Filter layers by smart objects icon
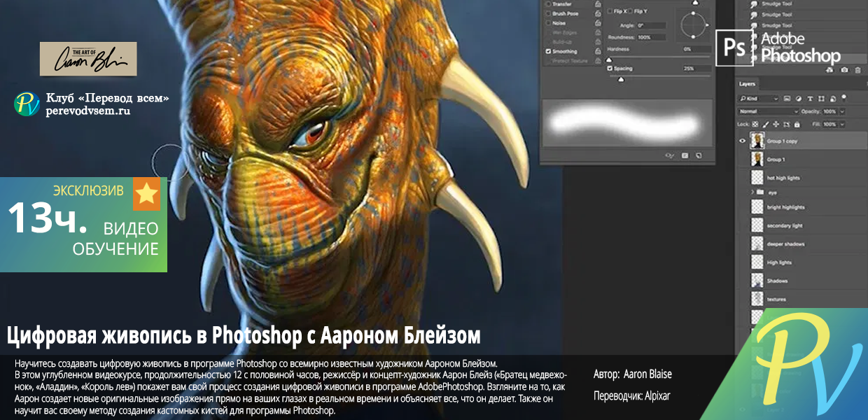Viewport: 868px width, 420px height. [833, 99]
